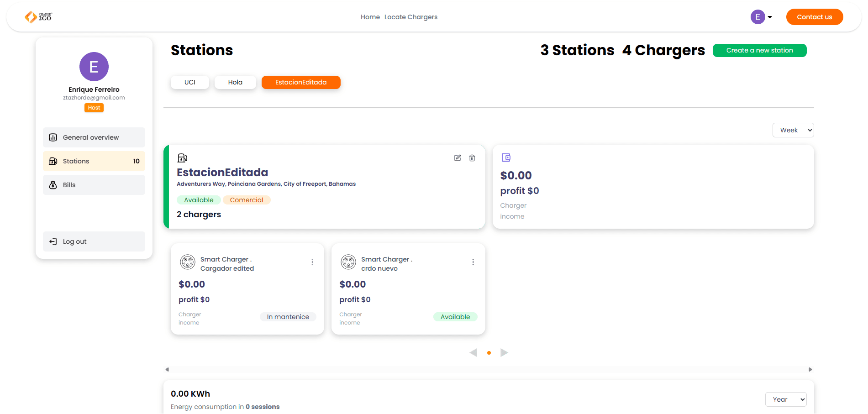Expand the account dropdown caret
The height and width of the screenshot is (414, 868).
tap(770, 17)
